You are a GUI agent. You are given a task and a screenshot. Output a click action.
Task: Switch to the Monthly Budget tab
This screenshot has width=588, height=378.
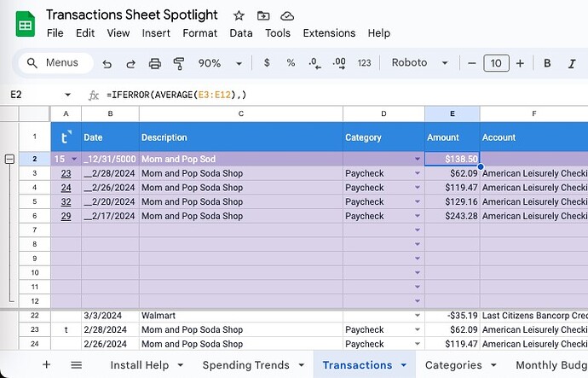[551, 365]
